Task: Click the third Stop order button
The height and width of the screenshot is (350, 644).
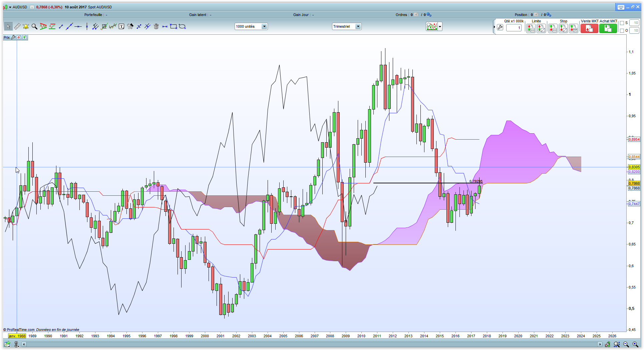Action: (x=574, y=28)
